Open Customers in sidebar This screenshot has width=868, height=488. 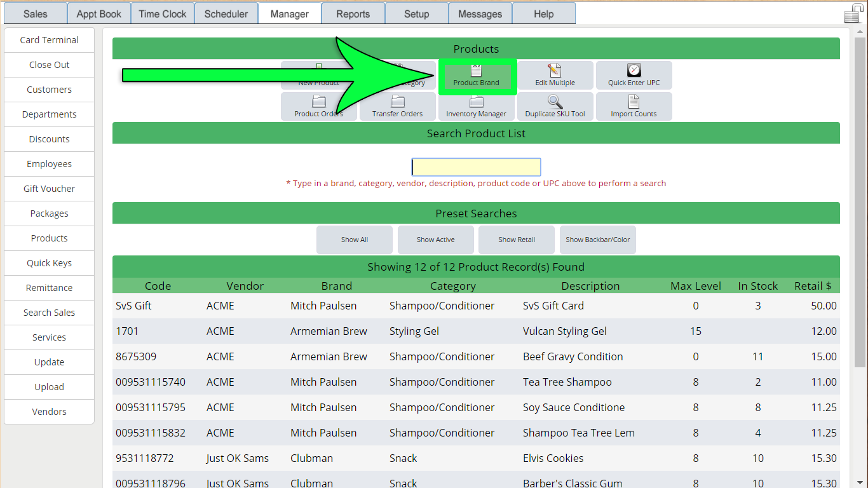pos(49,90)
